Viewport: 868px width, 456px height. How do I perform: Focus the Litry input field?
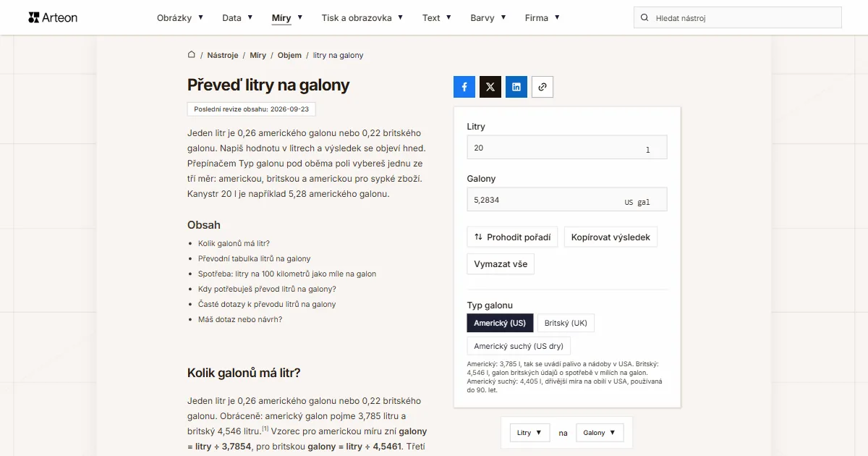click(567, 148)
